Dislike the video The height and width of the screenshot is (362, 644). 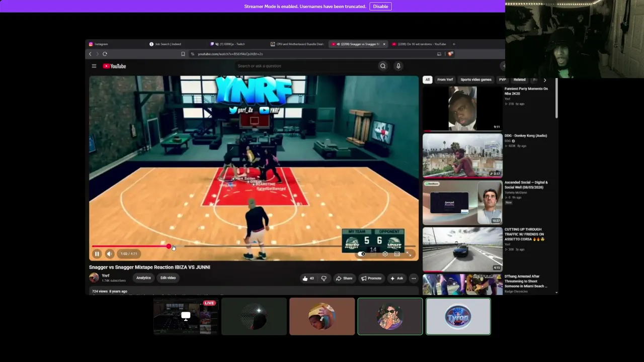pyautogui.click(x=324, y=279)
